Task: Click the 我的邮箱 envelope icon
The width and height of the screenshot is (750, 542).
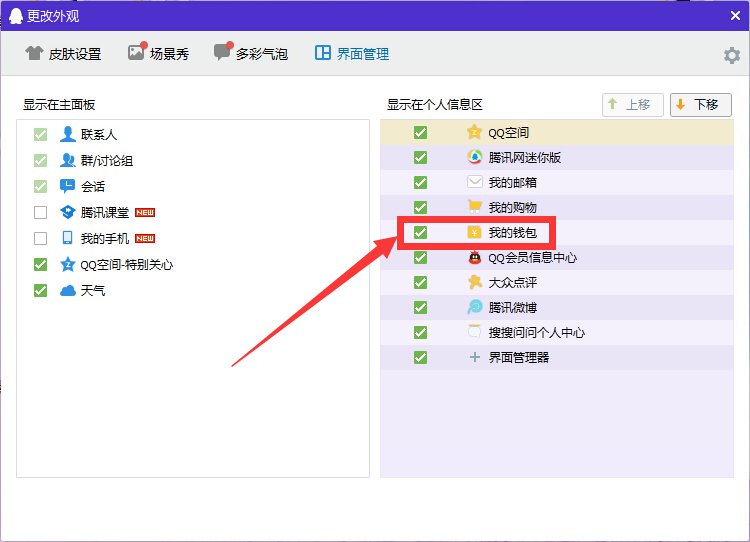Action: [474, 182]
